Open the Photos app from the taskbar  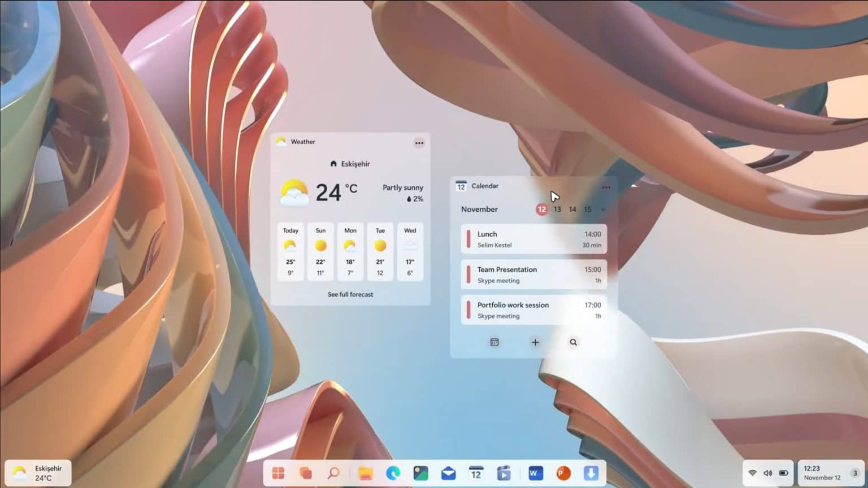(420, 473)
